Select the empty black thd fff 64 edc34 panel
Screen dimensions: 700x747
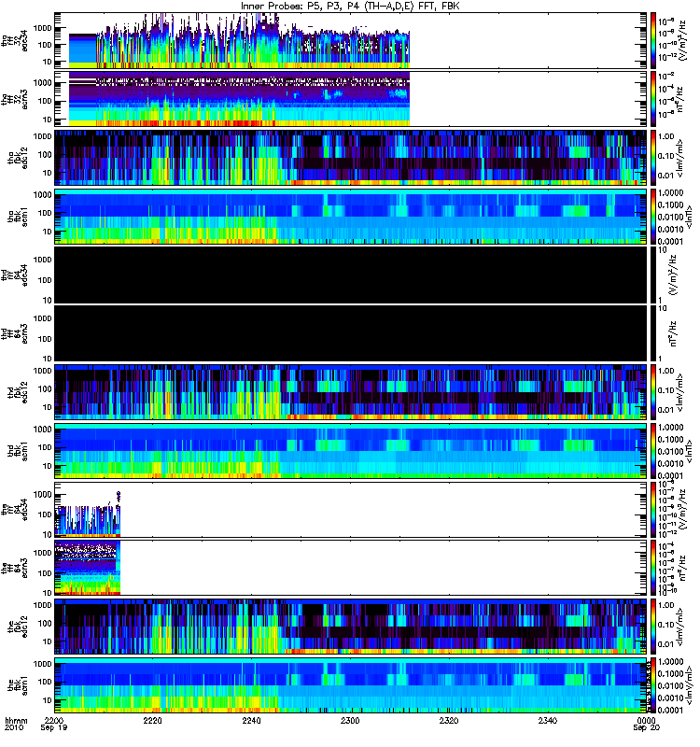tap(350, 275)
